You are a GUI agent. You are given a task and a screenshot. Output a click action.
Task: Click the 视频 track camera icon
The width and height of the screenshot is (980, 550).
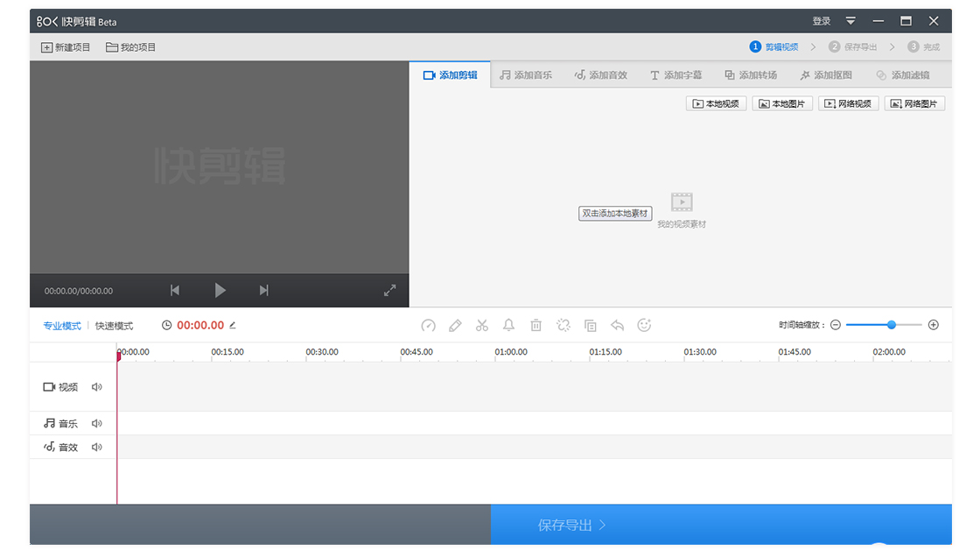click(49, 387)
